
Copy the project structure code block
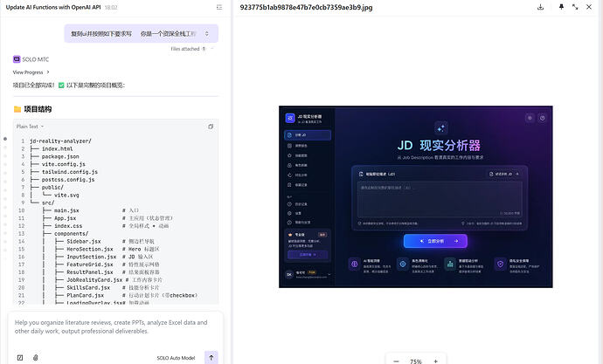click(211, 127)
